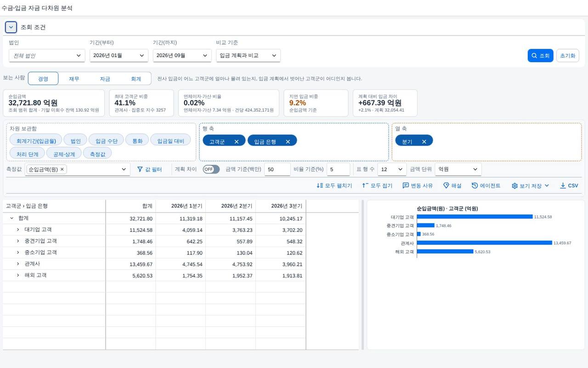Remove 고객군 chip from row axis

point(237,142)
